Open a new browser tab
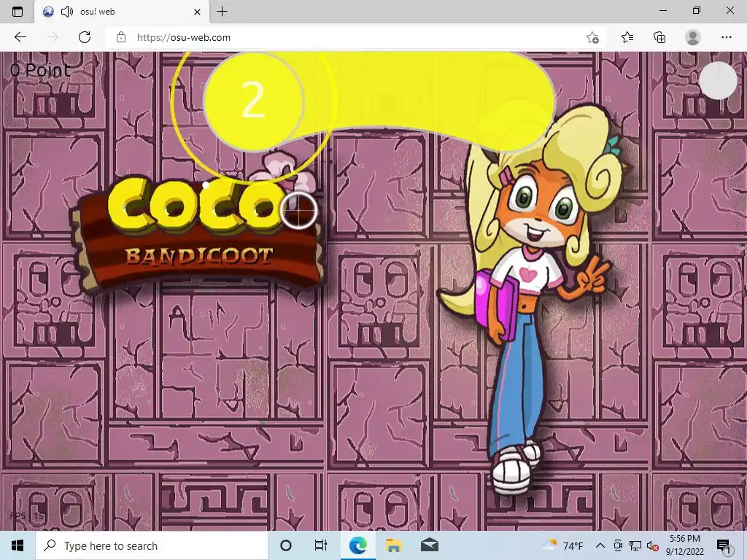Viewport: 747px width, 560px height. (222, 12)
